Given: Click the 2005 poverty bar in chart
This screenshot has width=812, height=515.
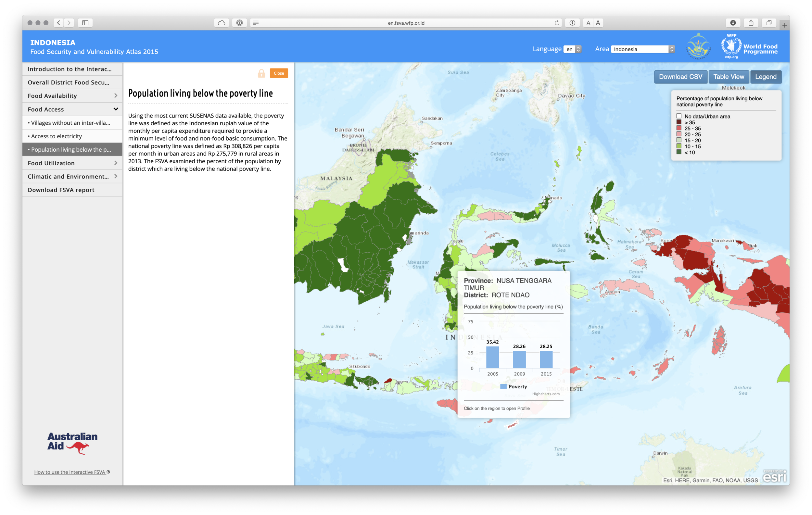Looking at the screenshot, I should [x=492, y=357].
